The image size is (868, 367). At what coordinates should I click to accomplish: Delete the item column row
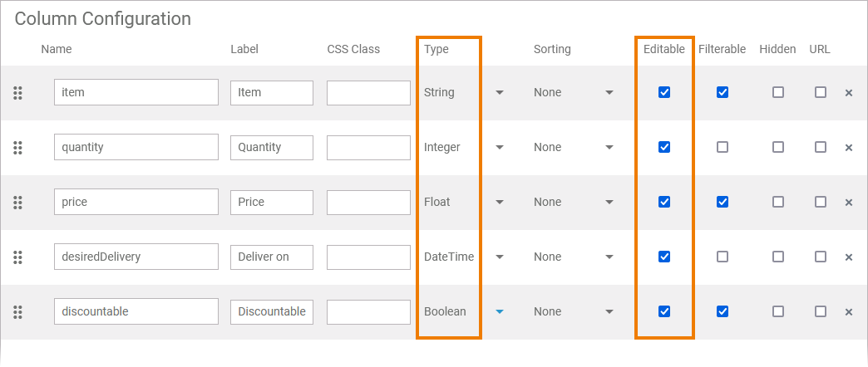tap(849, 93)
